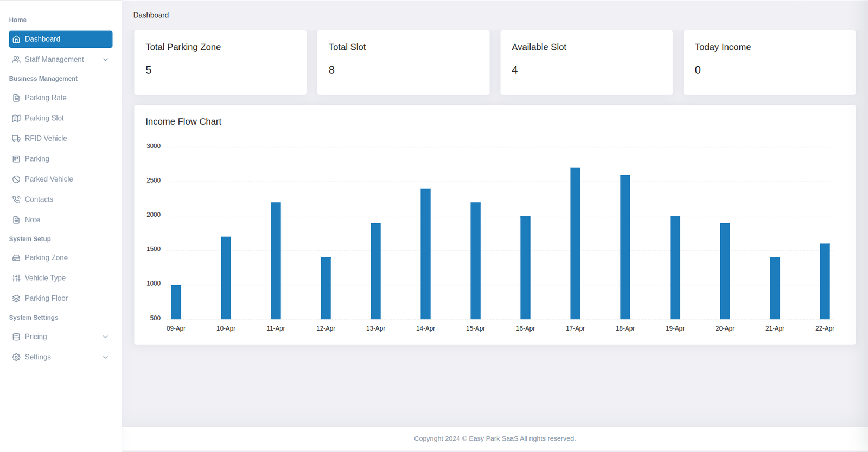Open the Parking menu item
This screenshot has width=868, height=452.
coord(37,159)
